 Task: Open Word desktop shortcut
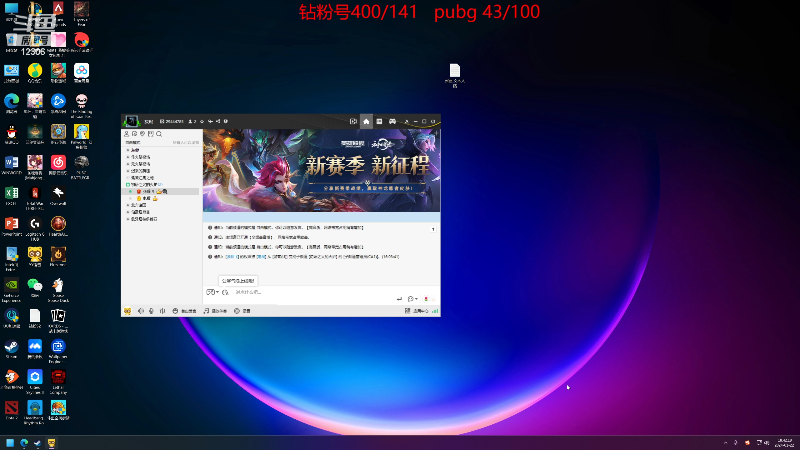tap(12, 165)
